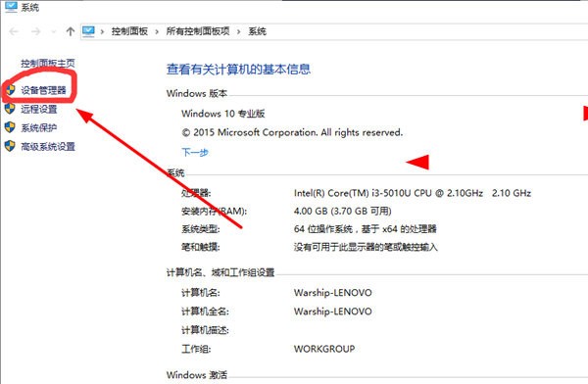
Task: Click the 计算机描述 label
Action: pyautogui.click(x=205, y=330)
